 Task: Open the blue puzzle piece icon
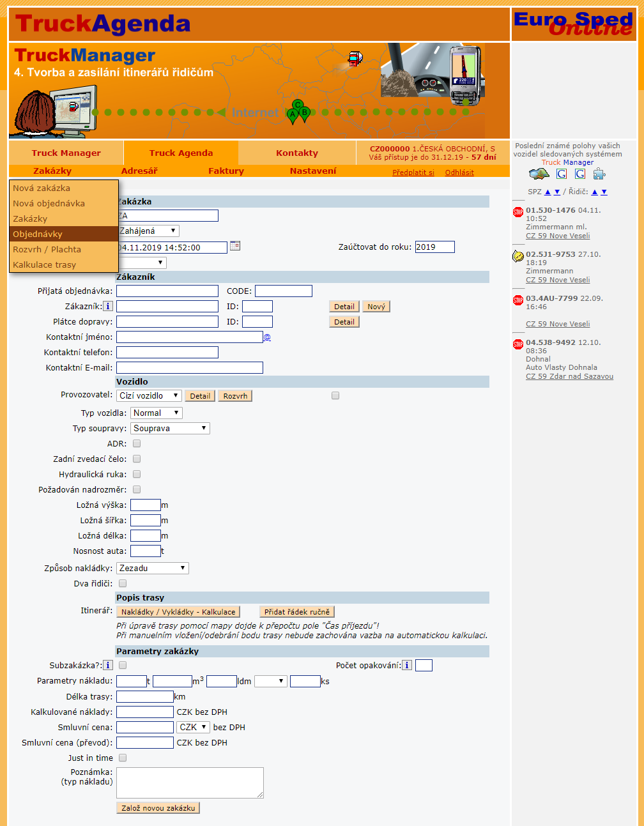pos(599,174)
